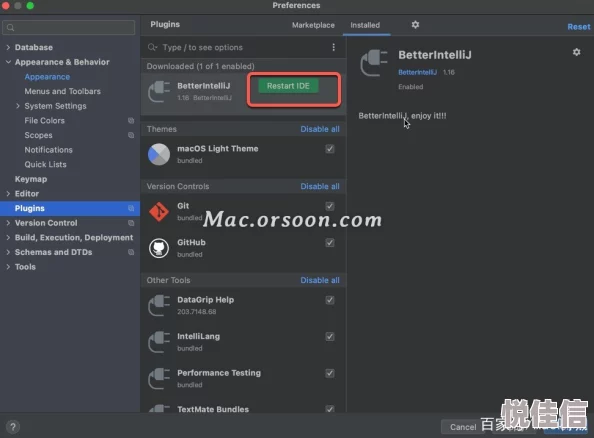Click the plugin search magnifier icon

click(x=152, y=47)
